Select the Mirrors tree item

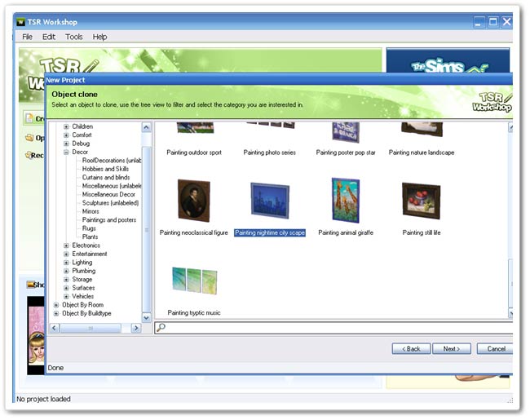(92, 211)
